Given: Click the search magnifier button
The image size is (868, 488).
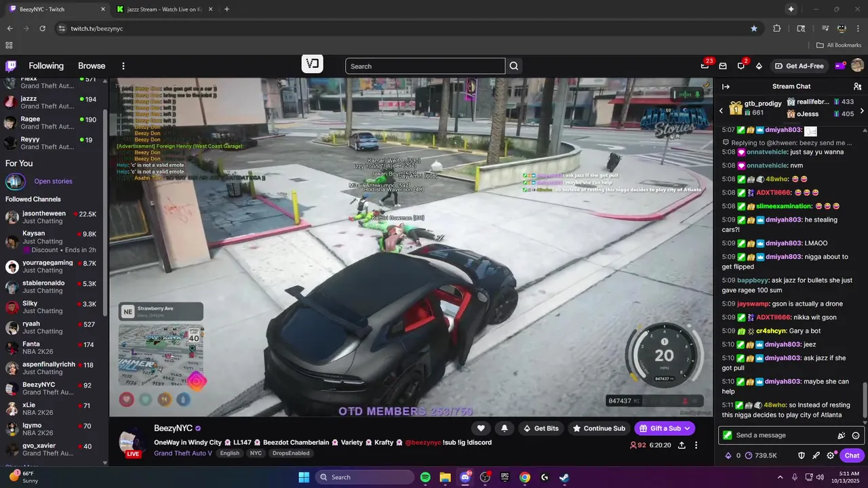Looking at the screenshot, I should 514,66.
